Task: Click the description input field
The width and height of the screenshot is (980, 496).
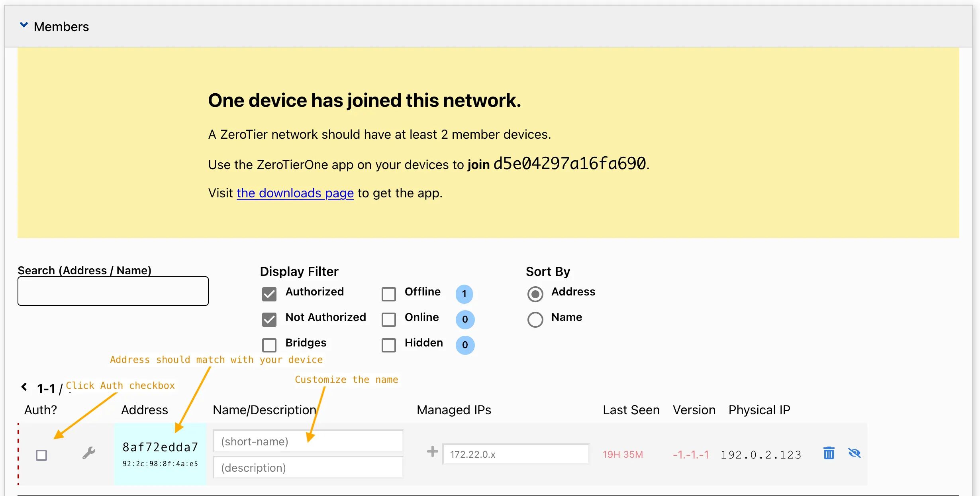Action: (x=308, y=467)
